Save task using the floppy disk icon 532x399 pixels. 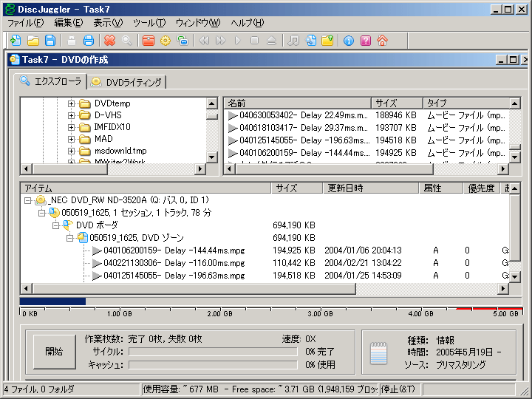[50, 41]
